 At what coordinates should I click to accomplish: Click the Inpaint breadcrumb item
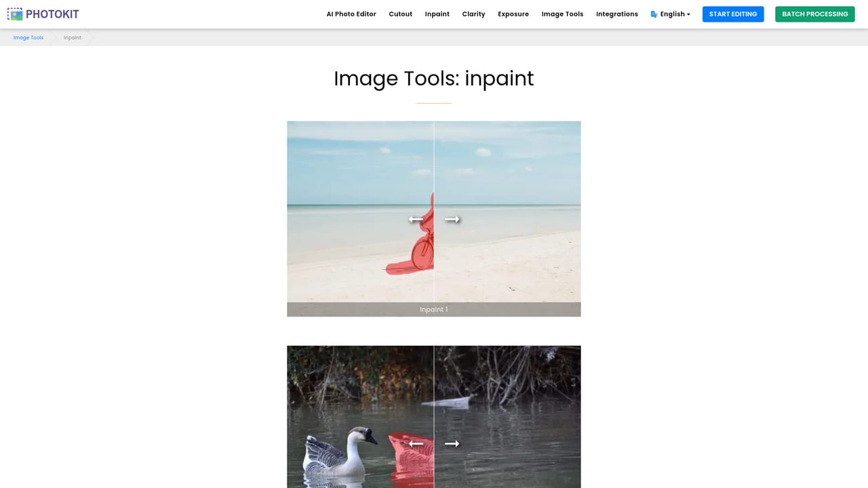coord(73,38)
